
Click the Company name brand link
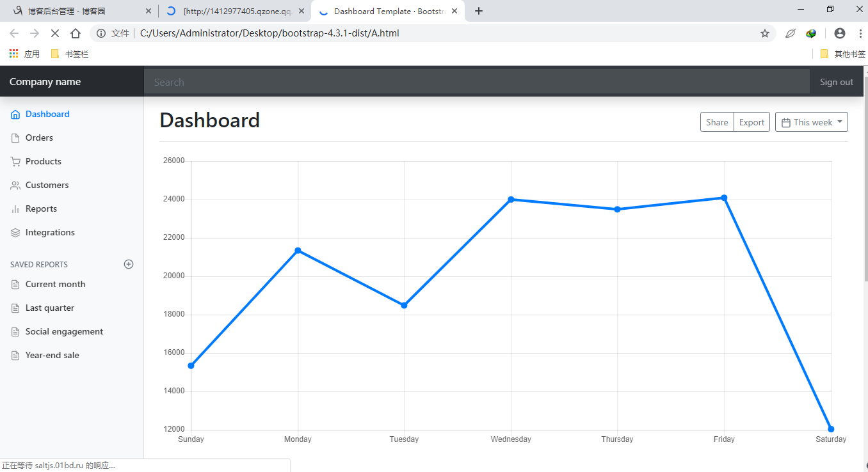45,82
